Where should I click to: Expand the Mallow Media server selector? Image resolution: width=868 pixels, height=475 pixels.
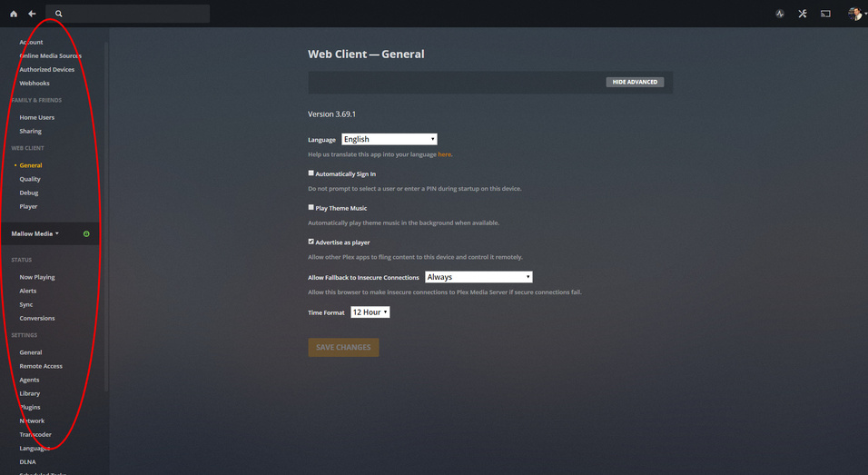tap(35, 233)
